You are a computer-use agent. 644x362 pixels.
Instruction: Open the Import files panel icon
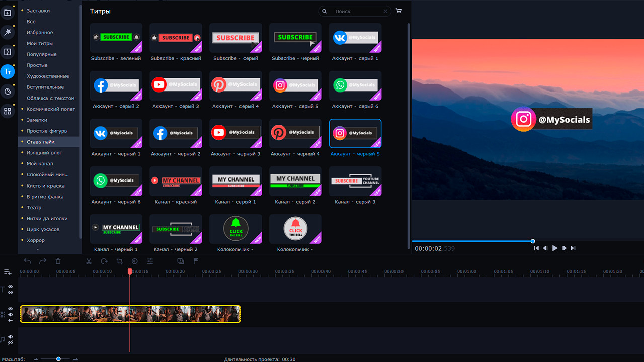8,13
